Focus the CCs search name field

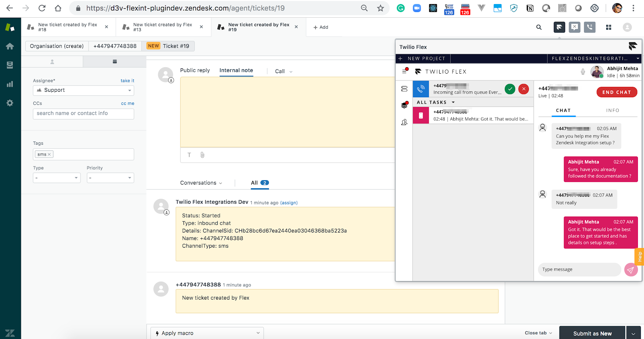(83, 114)
